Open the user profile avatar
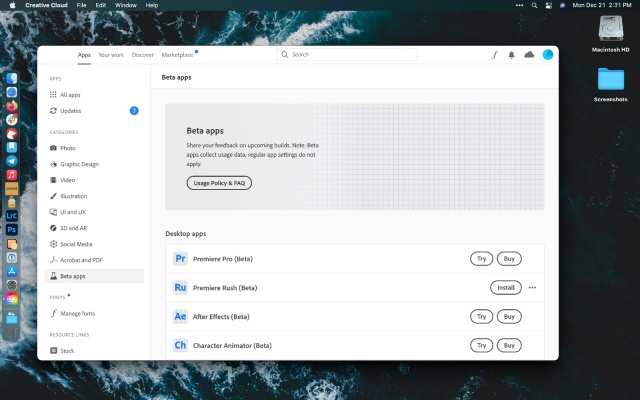Image resolution: width=640 pixels, height=400 pixels. [x=548, y=55]
